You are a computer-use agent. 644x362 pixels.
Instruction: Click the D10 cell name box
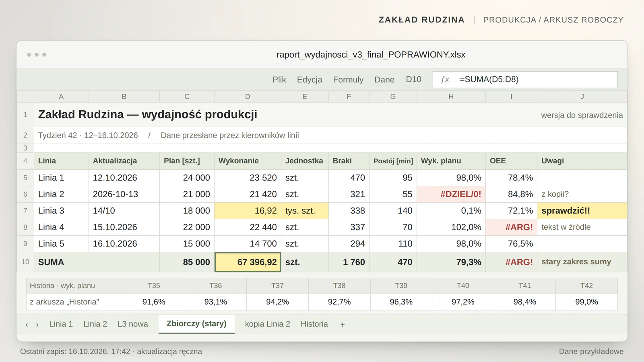click(x=413, y=80)
